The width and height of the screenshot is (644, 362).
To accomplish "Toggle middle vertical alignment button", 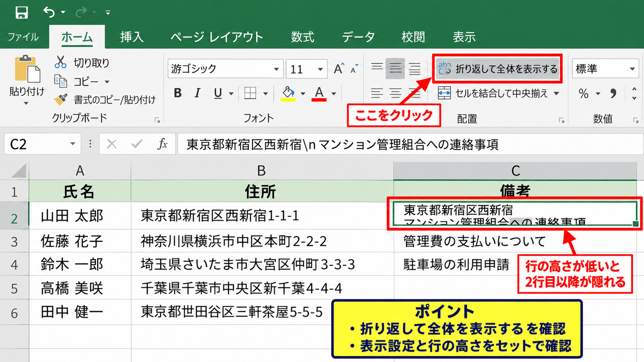I will 395,69.
